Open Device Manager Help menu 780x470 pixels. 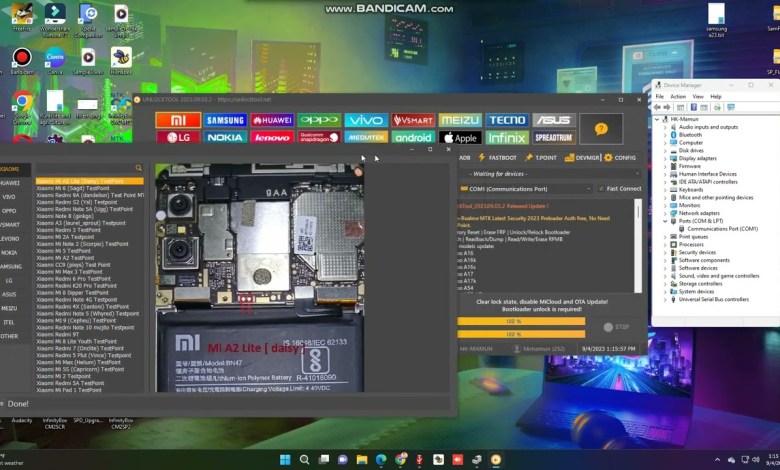[x=715, y=96]
